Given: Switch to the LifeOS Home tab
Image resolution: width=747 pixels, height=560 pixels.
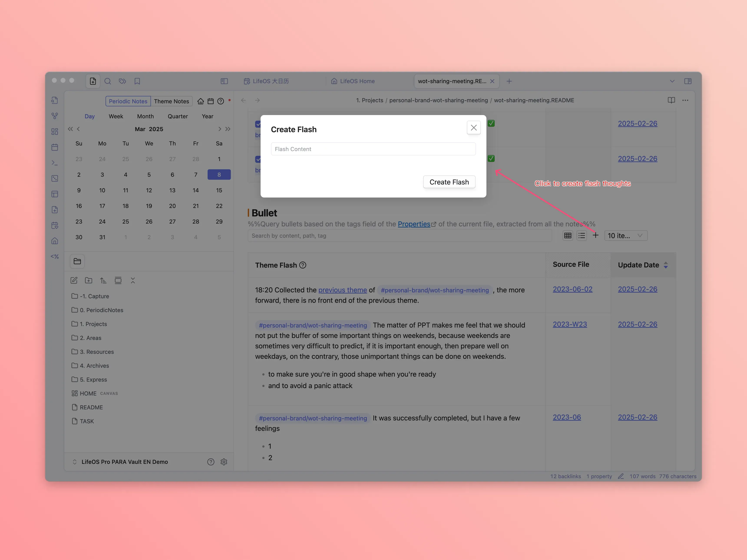Looking at the screenshot, I should pos(357,81).
